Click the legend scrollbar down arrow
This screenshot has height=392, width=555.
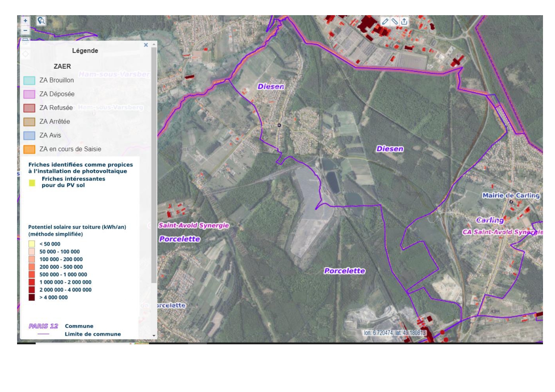(154, 336)
